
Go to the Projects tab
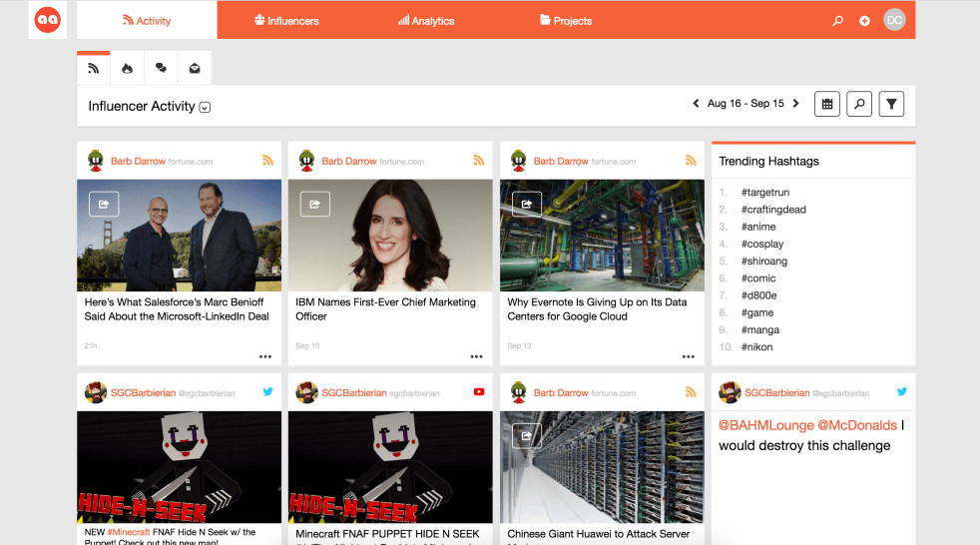click(566, 21)
